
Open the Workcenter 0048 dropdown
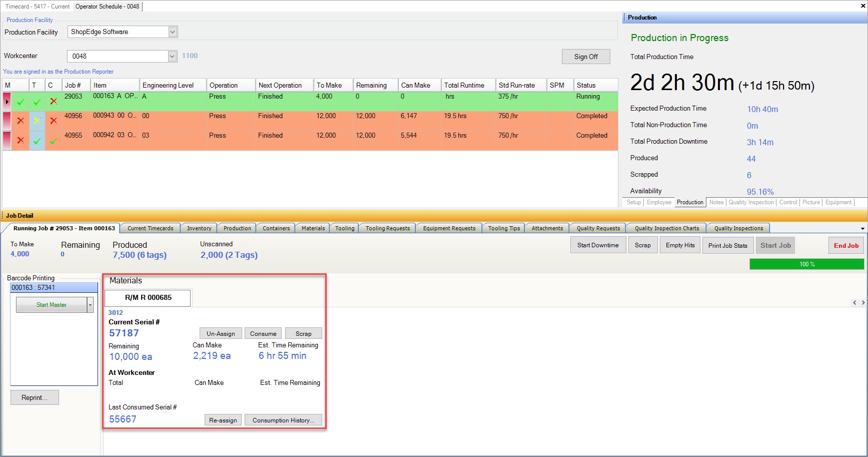tap(172, 56)
